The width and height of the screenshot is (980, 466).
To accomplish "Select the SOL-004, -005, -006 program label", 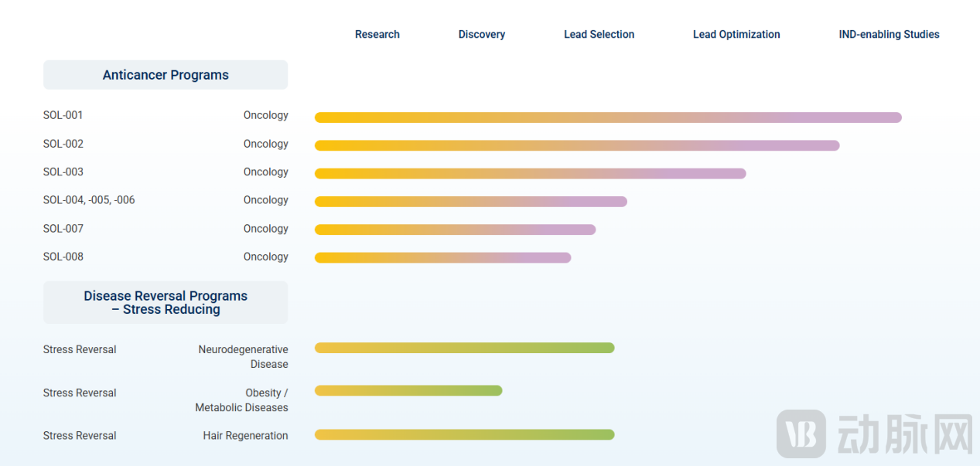I will coord(89,200).
